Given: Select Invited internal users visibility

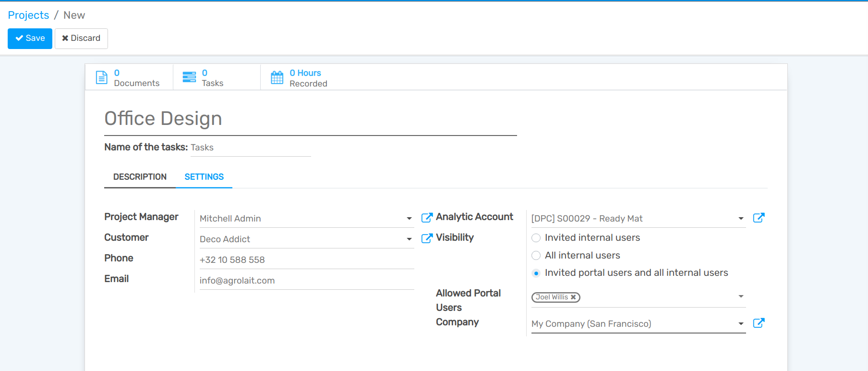Looking at the screenshot, I should click(x=536, y=238).
